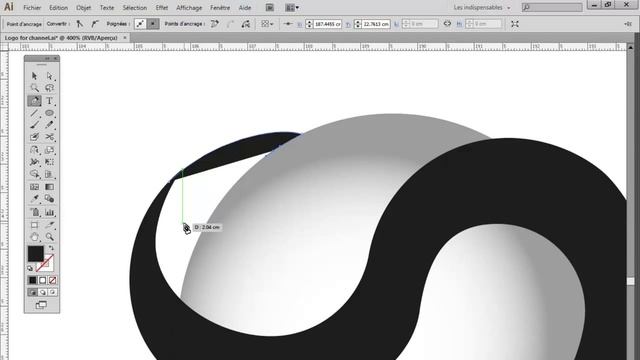Viewport: 640px width, 360px height.
Task: Select the black arrow Selection tool
Action: [34, 76]
